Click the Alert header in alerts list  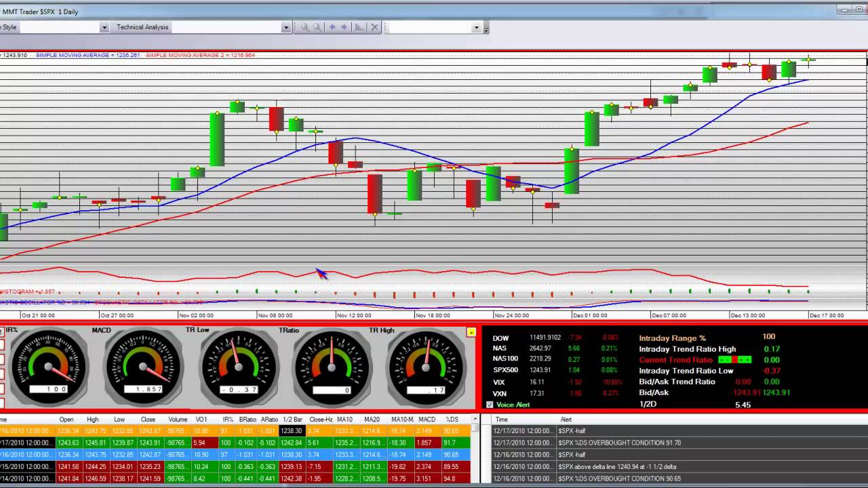(x=566, y=420)
